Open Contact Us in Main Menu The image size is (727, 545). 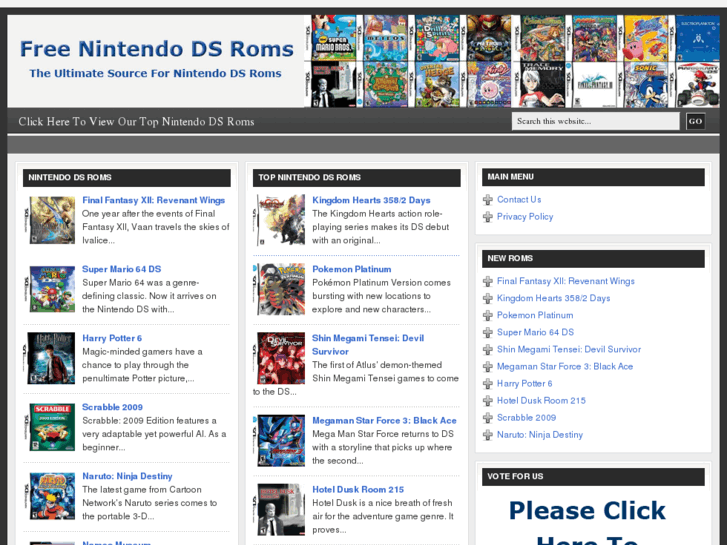click(x=519, y=199)
